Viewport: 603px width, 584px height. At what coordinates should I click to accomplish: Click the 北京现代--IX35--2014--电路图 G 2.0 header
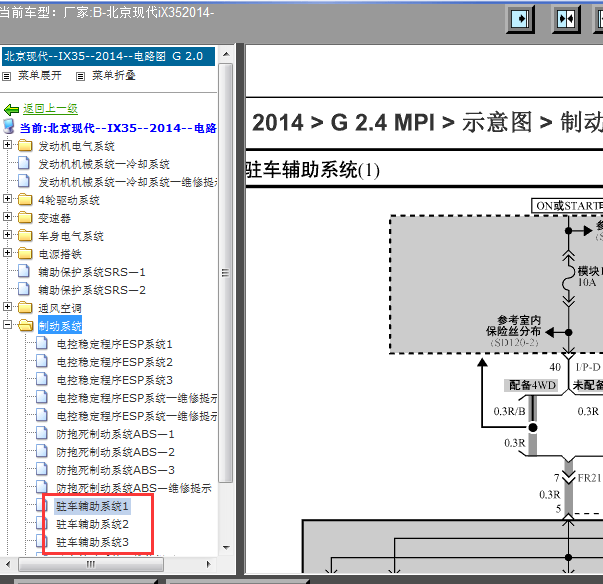click(x=108, y=57)
